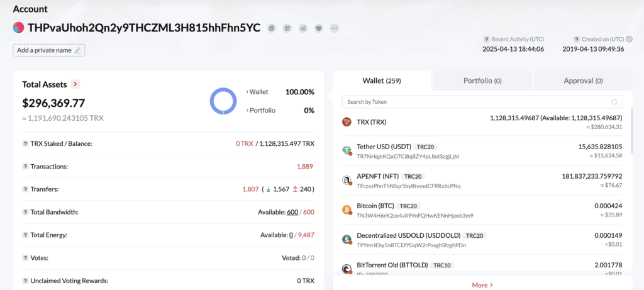Screen dimensions: 644x290
Task: Click help icon beside Recent Activity (UTC)
Action: [x=486, y=40]
